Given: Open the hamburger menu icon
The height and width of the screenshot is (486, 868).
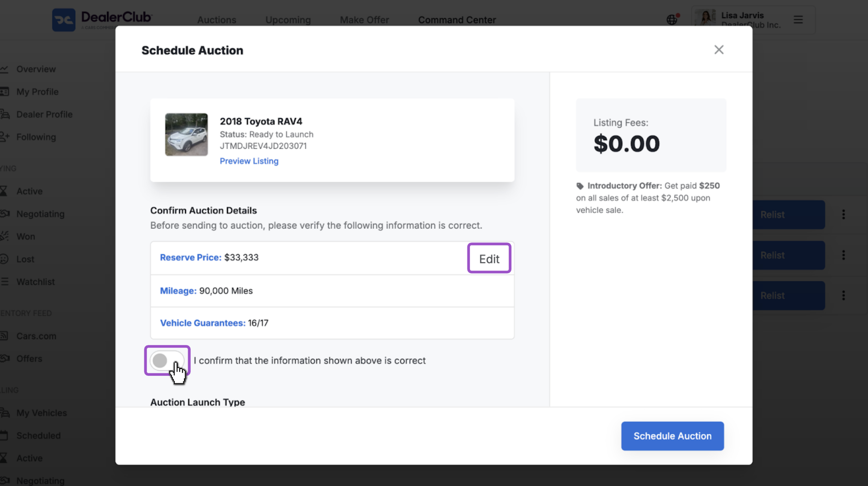Looking at the screenshot, I should coord(798,20).
